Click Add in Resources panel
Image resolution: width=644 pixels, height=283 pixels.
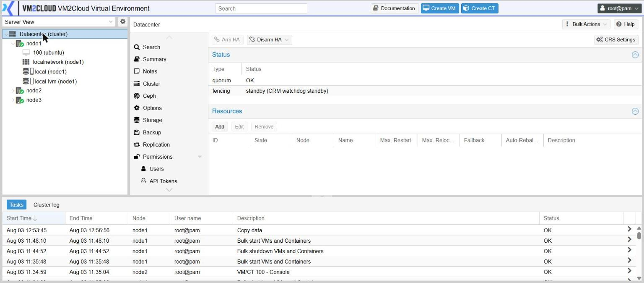point(220,126)
